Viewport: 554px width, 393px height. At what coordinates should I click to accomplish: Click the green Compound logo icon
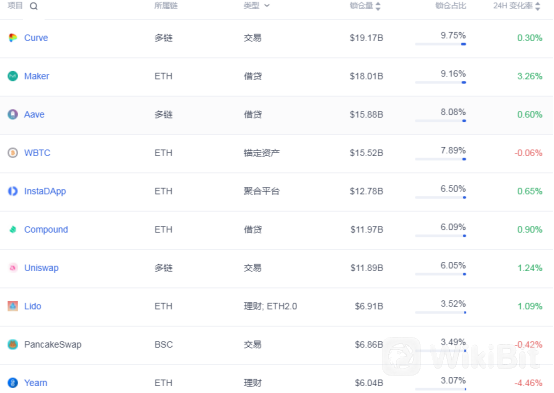(x=13, y=230)
